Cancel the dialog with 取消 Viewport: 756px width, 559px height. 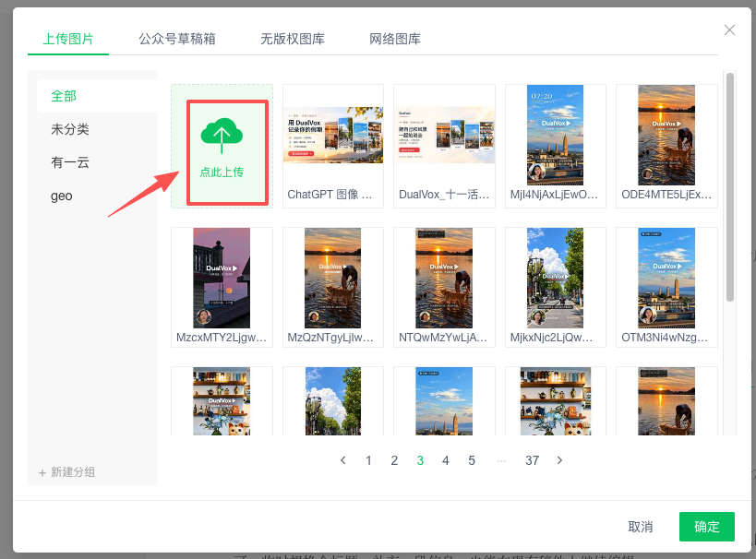click(x=641, y=527)
